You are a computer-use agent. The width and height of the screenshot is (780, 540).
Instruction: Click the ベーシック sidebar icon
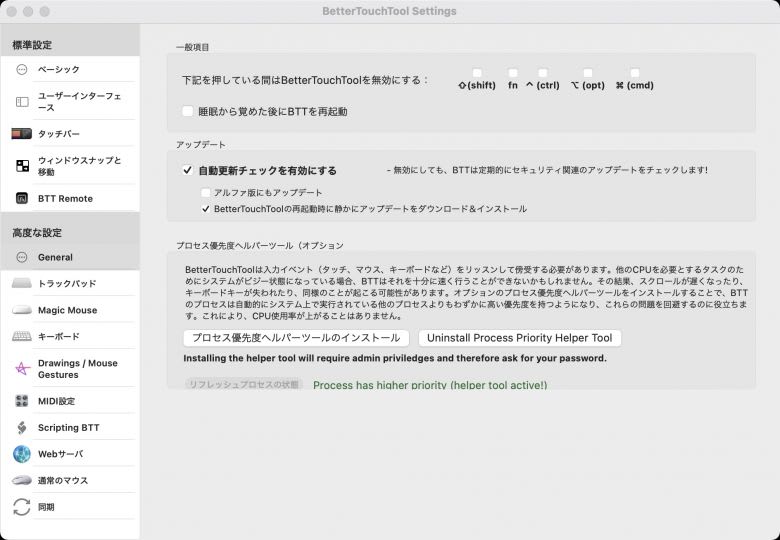[x=22, y=70]
